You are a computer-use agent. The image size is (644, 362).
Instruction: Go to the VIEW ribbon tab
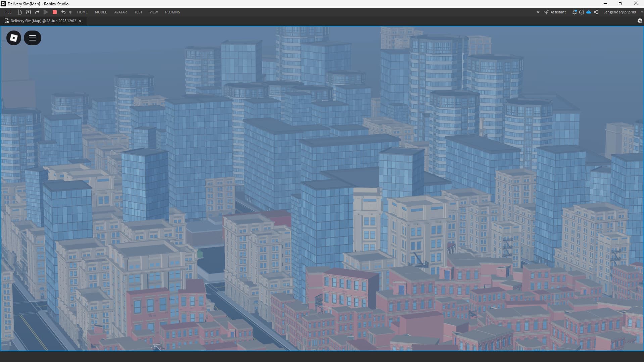click(154, 12)
